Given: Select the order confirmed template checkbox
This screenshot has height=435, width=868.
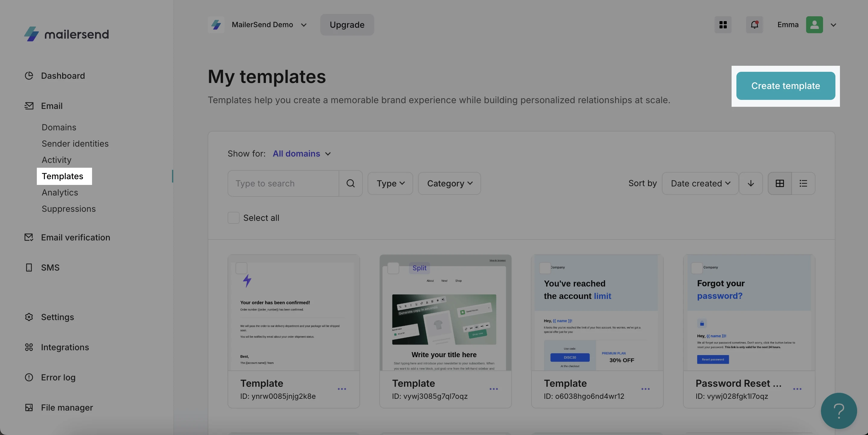Looking at the screenshot, I should click(241, 268).
